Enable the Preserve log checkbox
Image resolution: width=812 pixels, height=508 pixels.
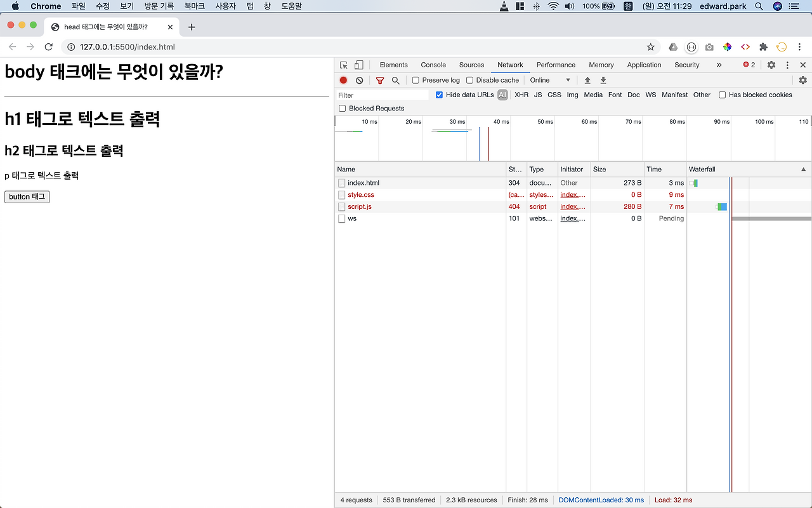click(416, 80)
